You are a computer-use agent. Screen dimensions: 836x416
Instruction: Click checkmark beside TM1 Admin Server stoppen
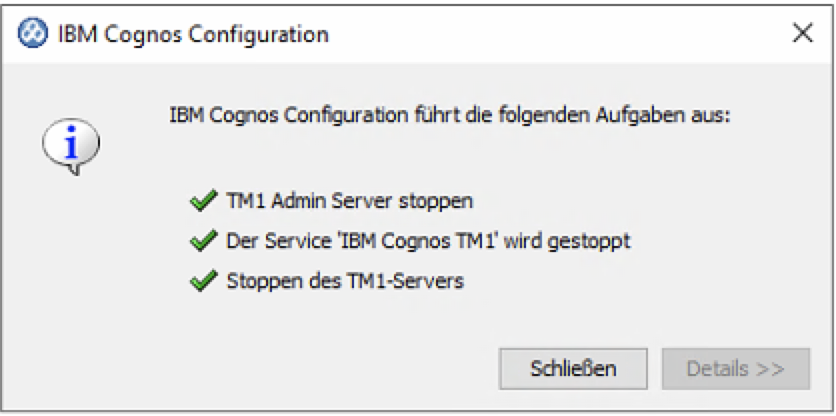coord(203,201)
